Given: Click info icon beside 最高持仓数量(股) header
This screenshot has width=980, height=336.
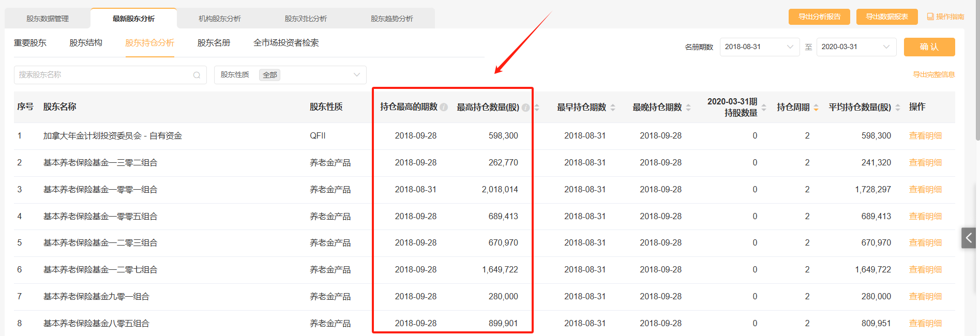Looking at the screenshot, I should coord(525,108).
